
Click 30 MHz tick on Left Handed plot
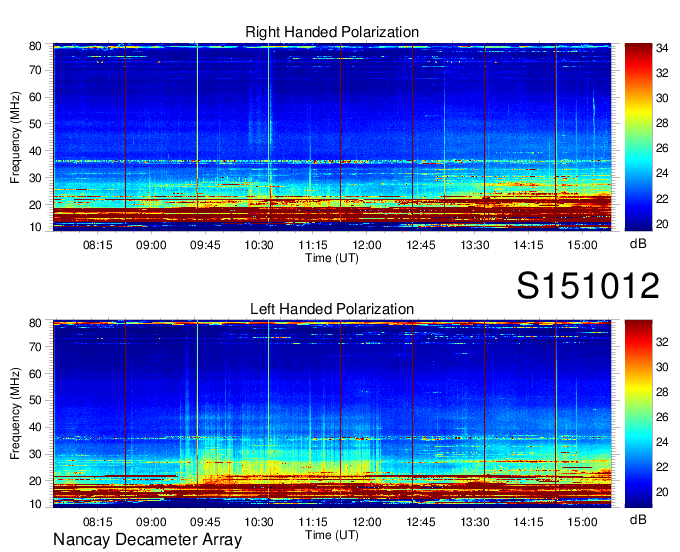pyautogui.click(x=35, y=454)
